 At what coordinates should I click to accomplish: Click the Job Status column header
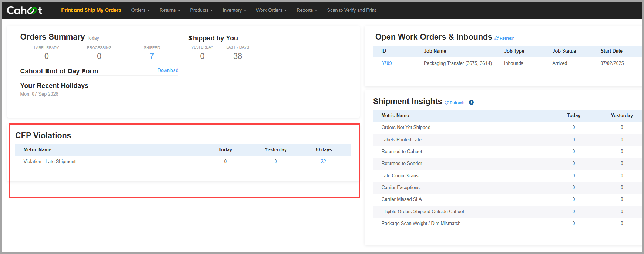tap(564, 51)
